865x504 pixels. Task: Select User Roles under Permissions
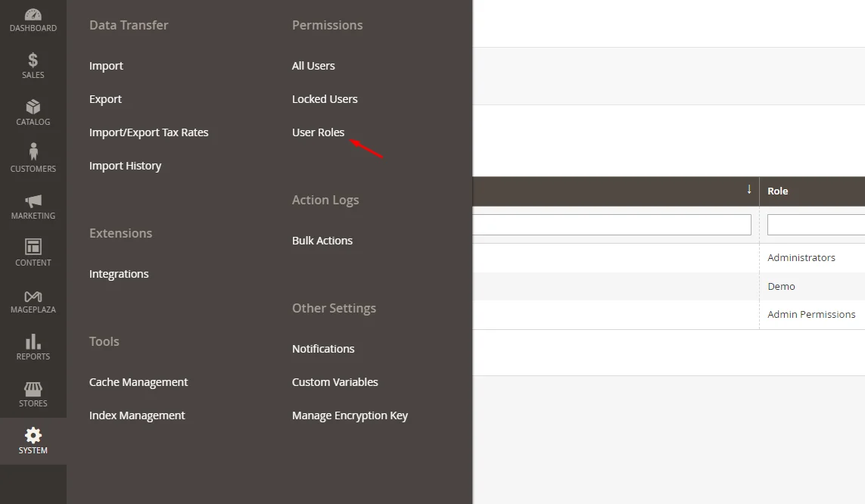[318, 132]
